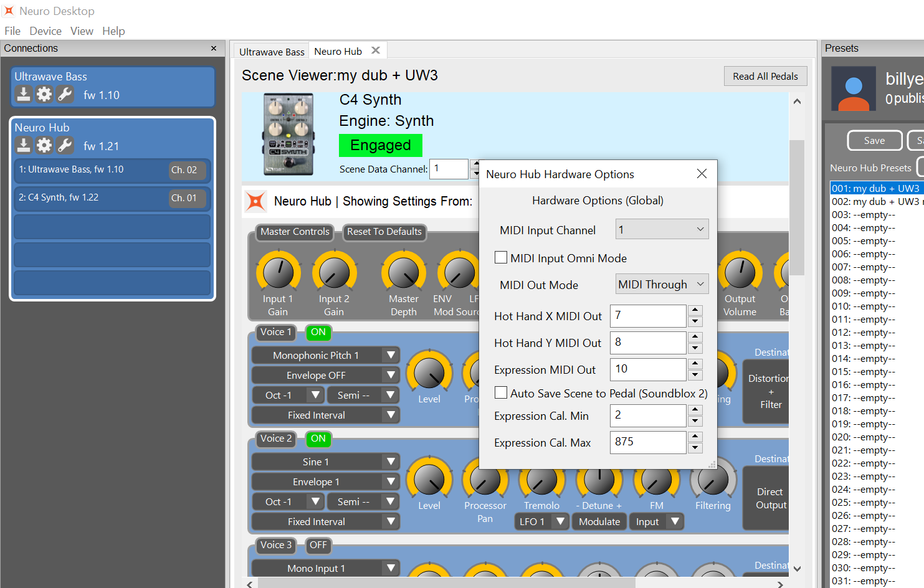Open Ultrawave Bass settings gear icon
Image resolution: width=924 pixels, height=588 pixels.
point(44,94)
